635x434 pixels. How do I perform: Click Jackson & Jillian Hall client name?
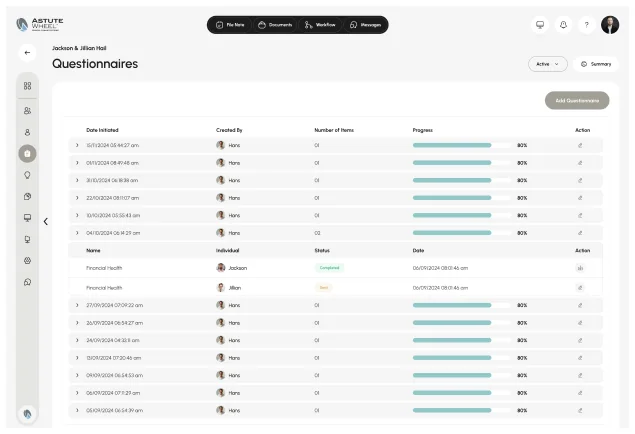pos(79,48)
